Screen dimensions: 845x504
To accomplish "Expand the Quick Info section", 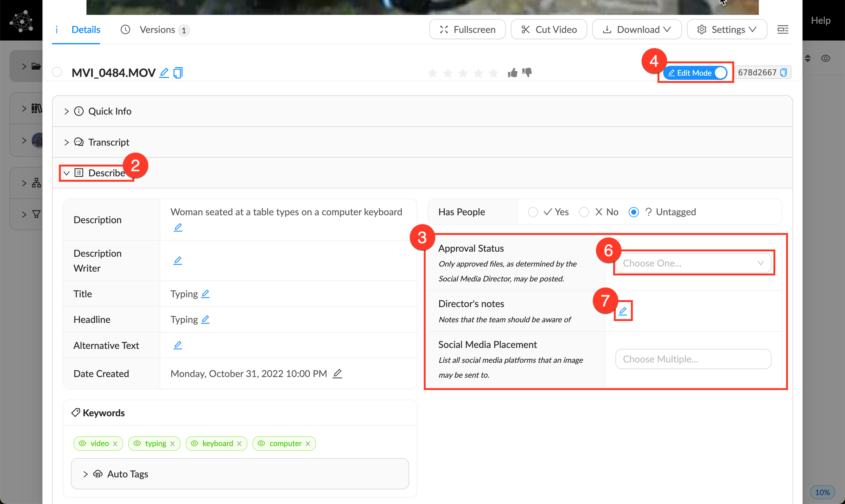I will 110,111.
